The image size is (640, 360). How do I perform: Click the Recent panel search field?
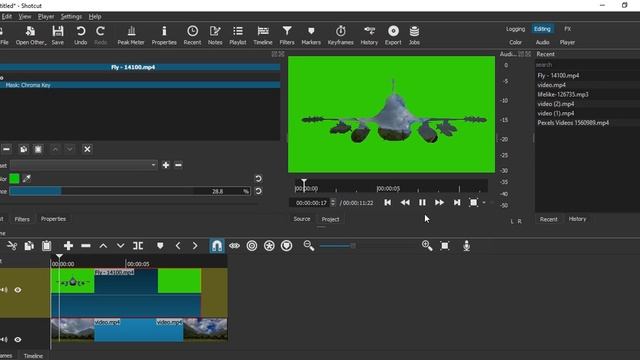click(587, 65)
